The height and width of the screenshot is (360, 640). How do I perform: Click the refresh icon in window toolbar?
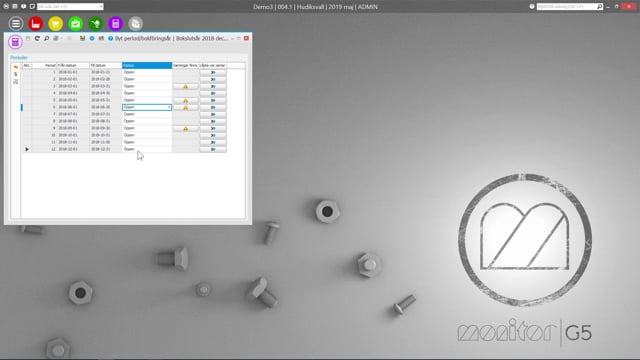(x=37, y=38)
